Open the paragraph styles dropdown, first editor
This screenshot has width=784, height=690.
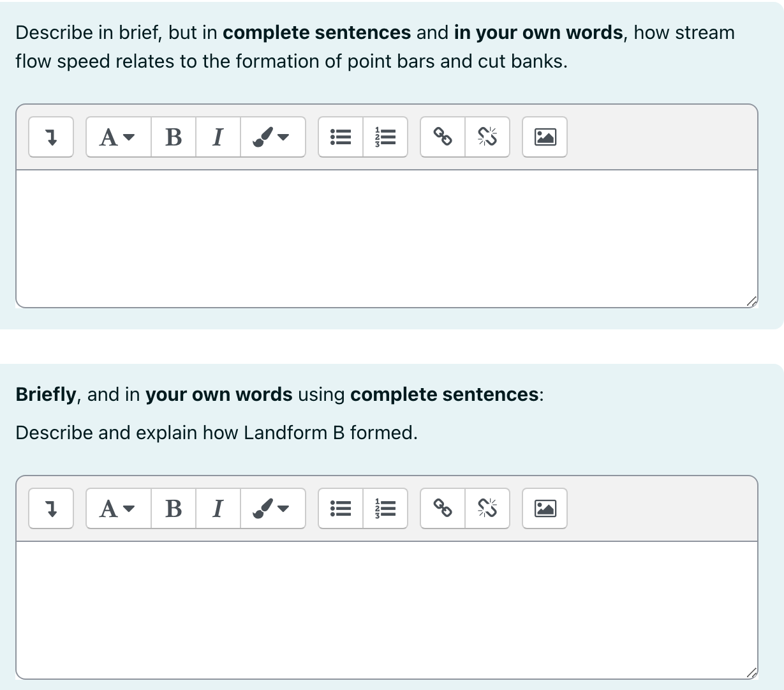pos(117,137)
